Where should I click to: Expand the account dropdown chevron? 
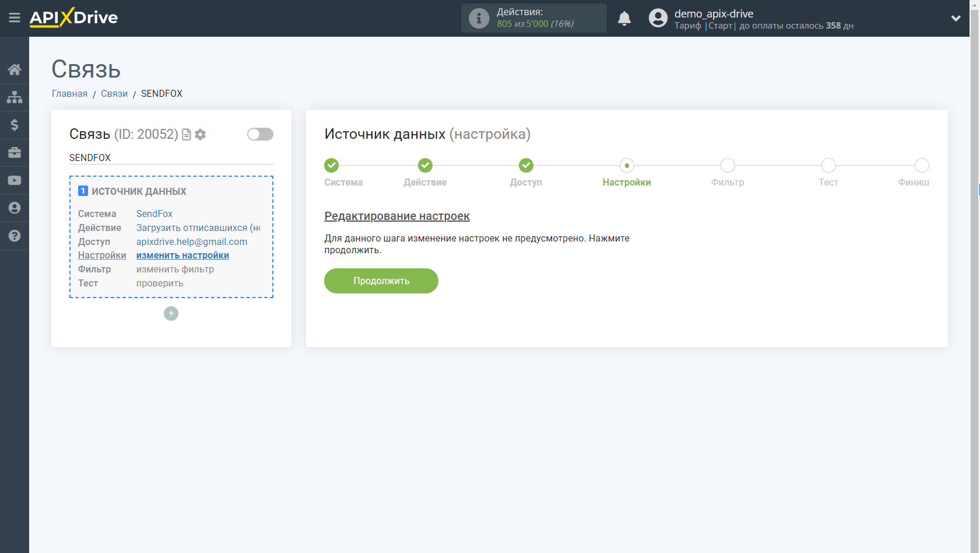click(x=956, y=18)
